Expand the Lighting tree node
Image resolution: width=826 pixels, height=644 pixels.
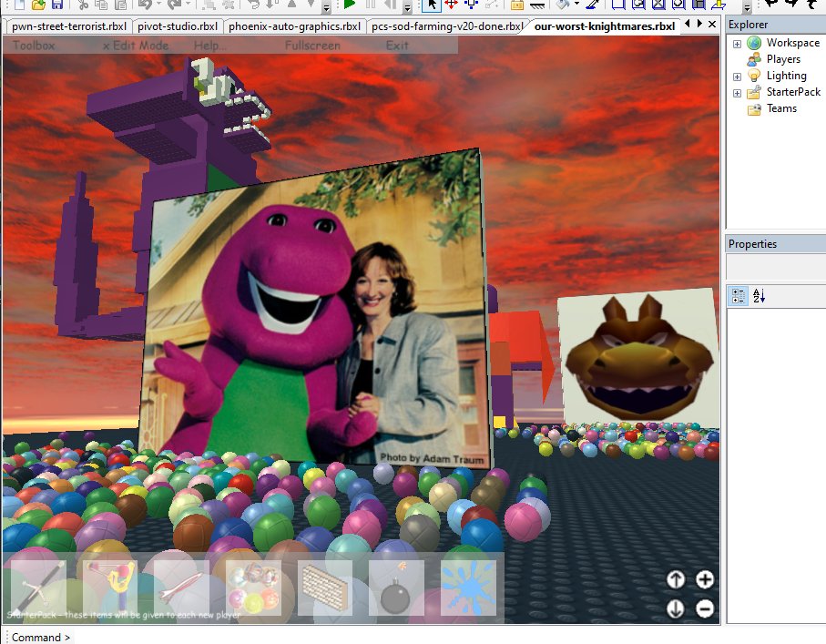pos(737,77)
